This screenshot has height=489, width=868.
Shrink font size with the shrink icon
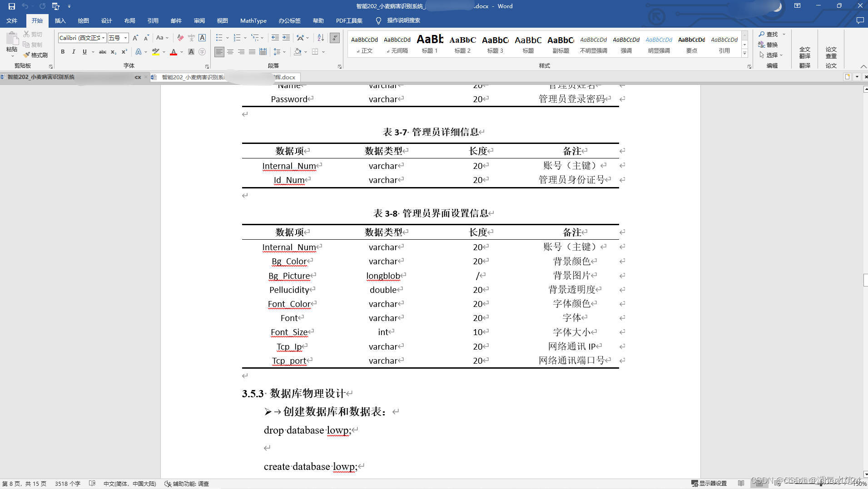(x=146, y=38)
